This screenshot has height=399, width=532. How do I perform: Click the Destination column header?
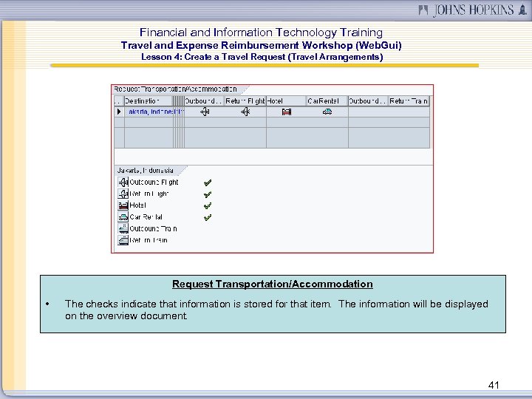click(x=149, y=101)
